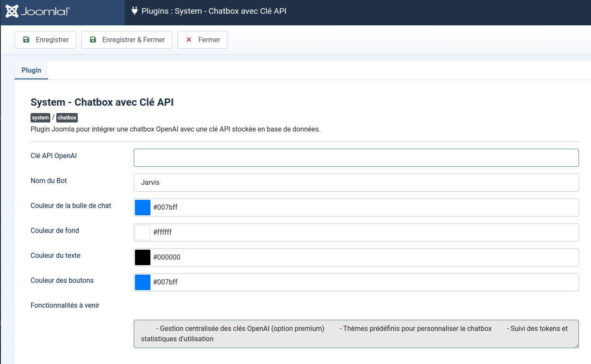
Task: Click the Couleur de la bulle de chat label
Action: coord(71,205)
